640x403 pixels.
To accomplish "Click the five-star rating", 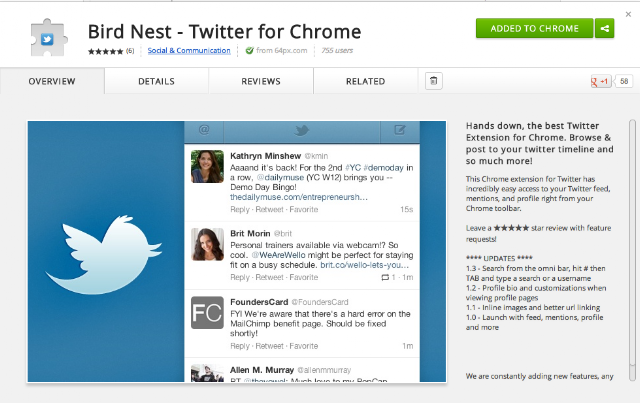I will coord(105,51).
